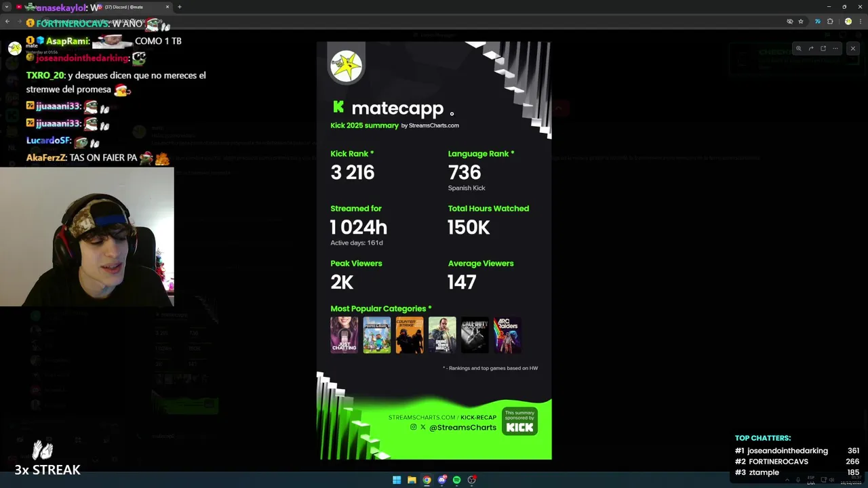Click the Peak Viewers value 2K

(342, 282)
